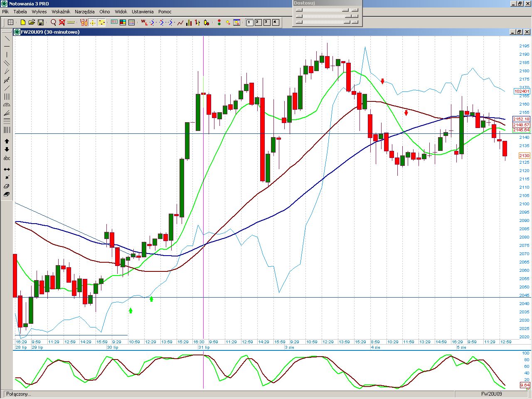532x399 pixels.
Task: Click the open folder icon
Action: 32,22
